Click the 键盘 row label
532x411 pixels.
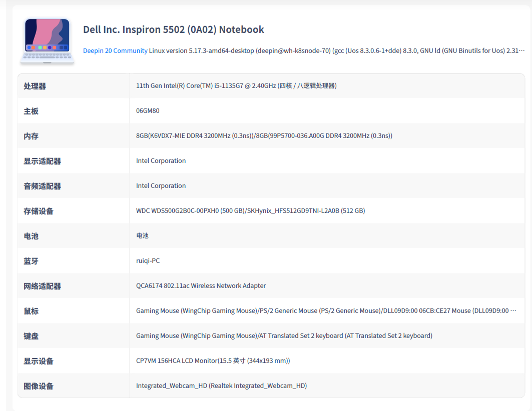coord(31,336)
